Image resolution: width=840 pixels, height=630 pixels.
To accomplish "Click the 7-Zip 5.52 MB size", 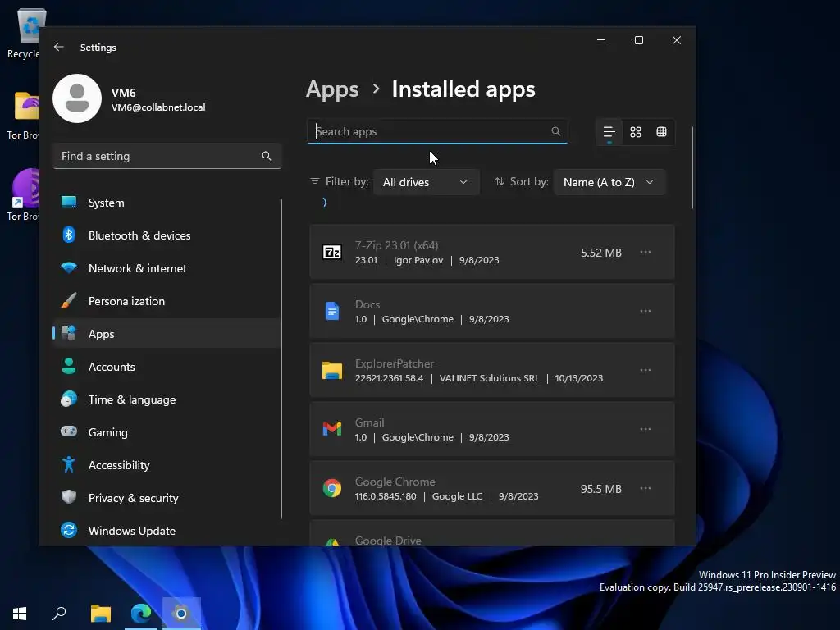I will click(601, 253).
